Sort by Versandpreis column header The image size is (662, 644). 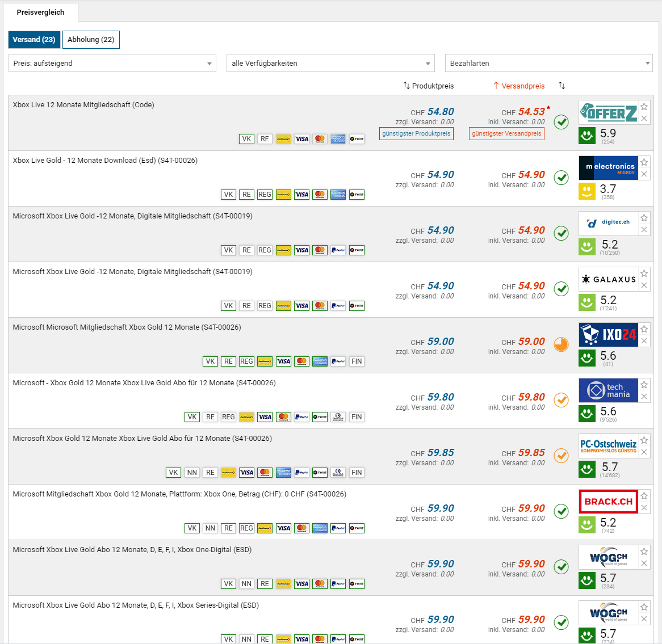pos(519,86)
